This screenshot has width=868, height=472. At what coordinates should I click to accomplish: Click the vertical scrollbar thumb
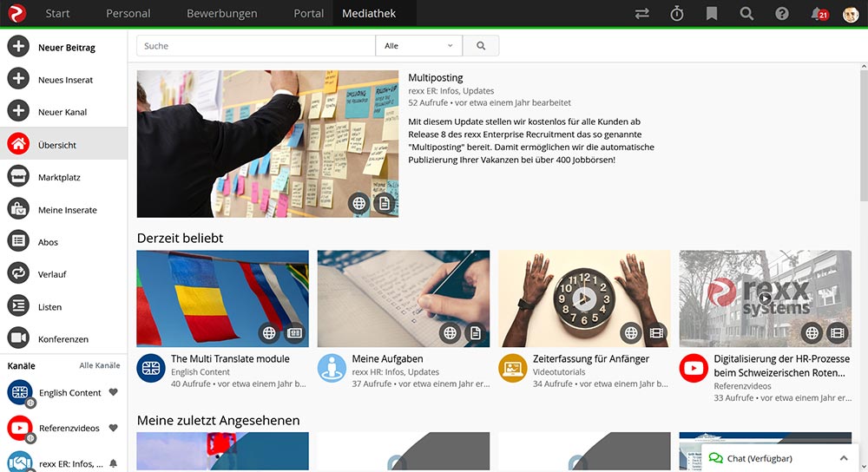coord(864,135)
